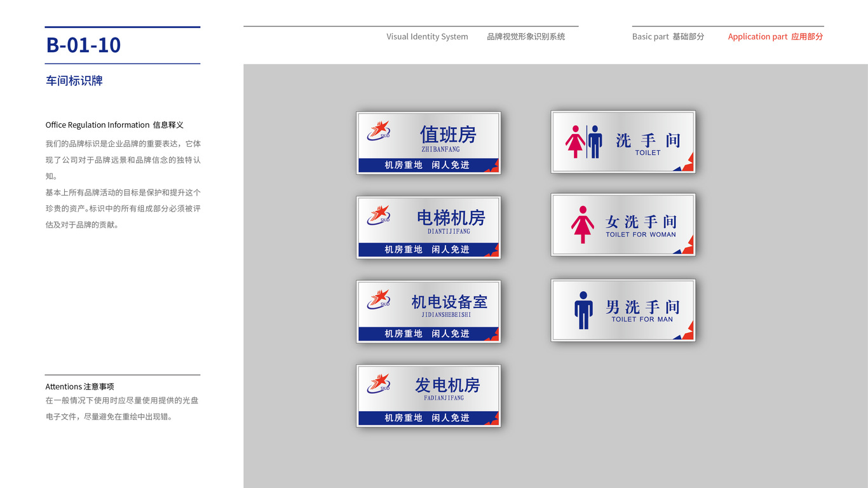The image size is (868, 488).
Task: Click the Attentions 注意事项 heading
Action: tap(79, 386)
